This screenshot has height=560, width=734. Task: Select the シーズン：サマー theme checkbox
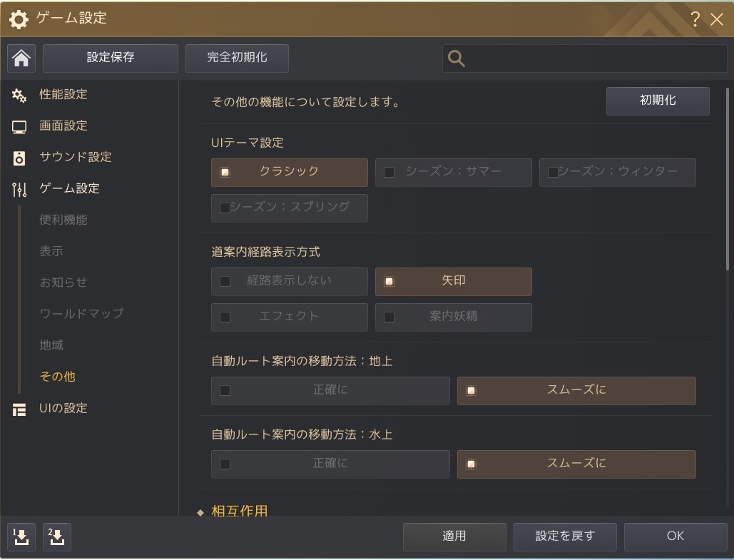389,172
